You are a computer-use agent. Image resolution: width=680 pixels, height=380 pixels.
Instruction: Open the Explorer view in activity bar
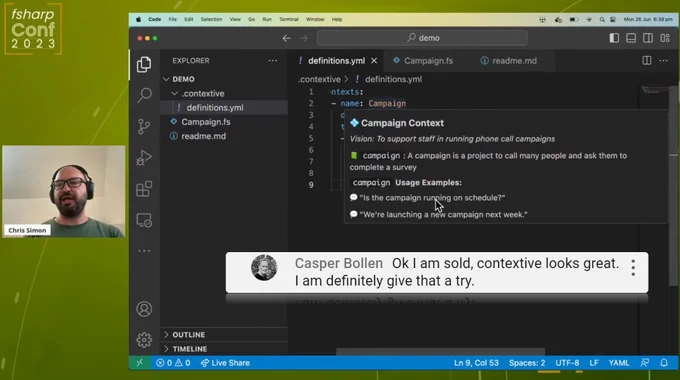144,64
